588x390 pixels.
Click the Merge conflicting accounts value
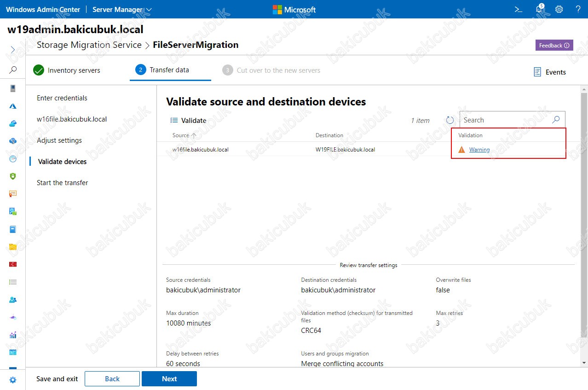coord(342,363)
